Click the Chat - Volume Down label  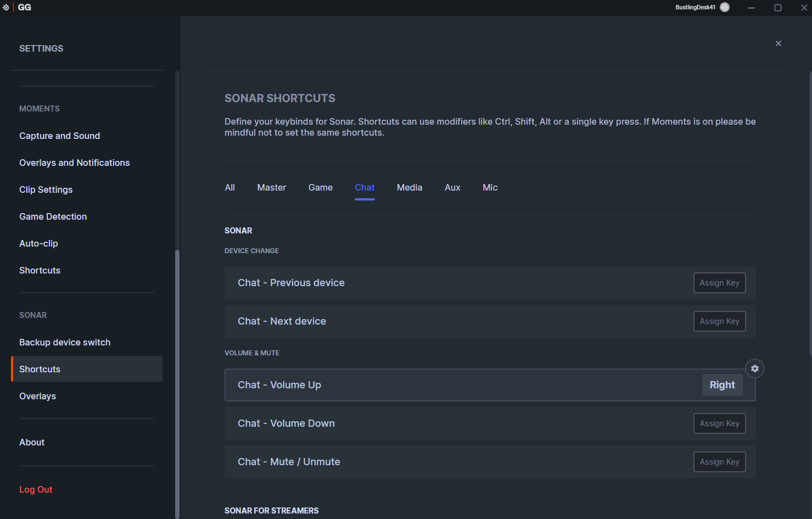tap(286, 423)
